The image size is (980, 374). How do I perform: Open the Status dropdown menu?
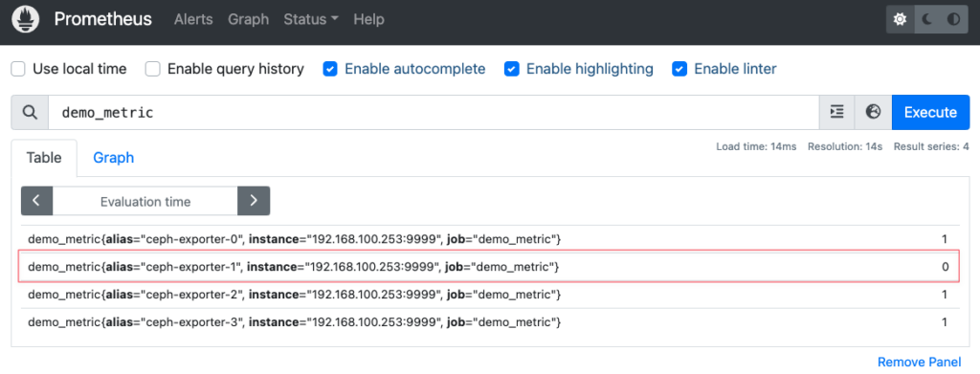click(311, 19)
